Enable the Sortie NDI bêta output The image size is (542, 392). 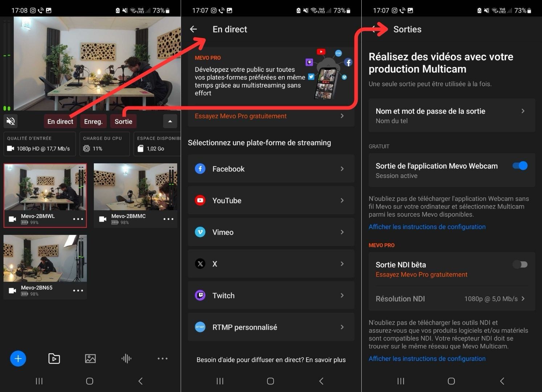click(520, 265)
